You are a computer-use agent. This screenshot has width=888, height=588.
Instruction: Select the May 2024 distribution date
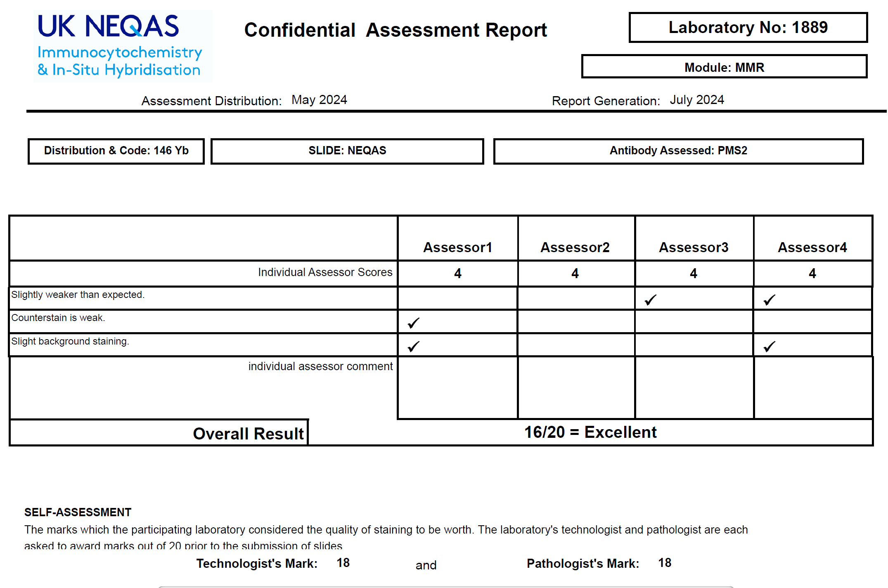coord(319,100)
